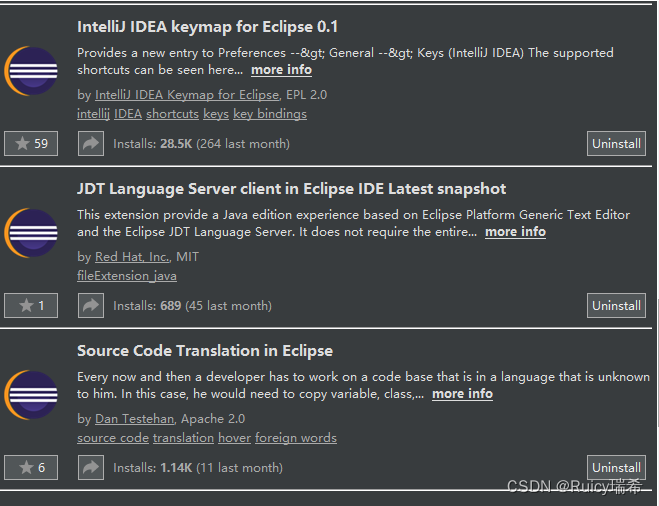Filter by translation tag
This screenshot has width=659, height=506.
click(183, 438)
